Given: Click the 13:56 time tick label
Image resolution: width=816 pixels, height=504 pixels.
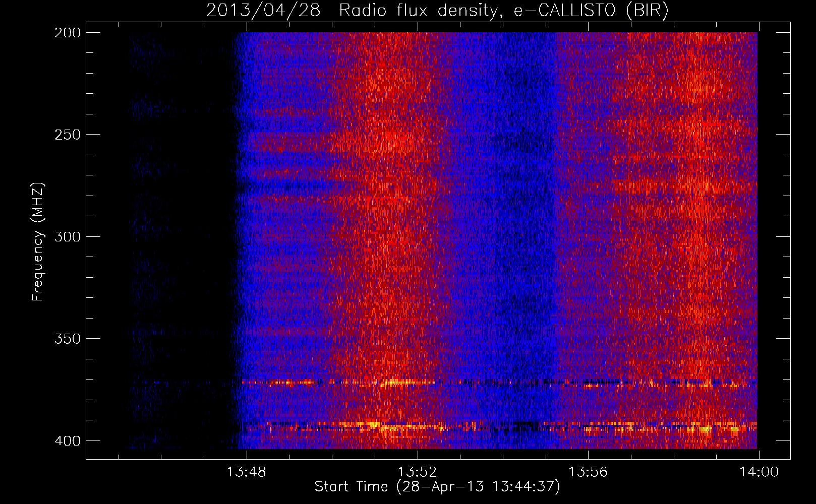Looking at the screenshot, I should click(x=588, y=472).
